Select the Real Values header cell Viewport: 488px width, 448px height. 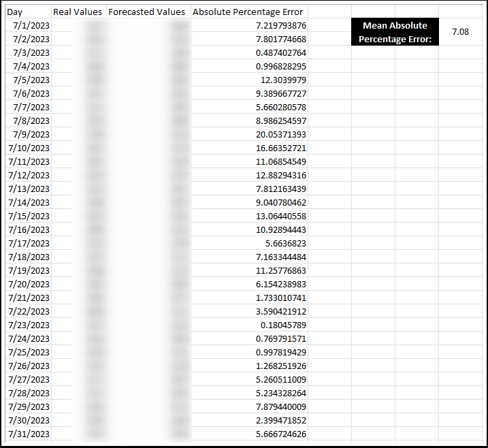[x=79, y=12]
